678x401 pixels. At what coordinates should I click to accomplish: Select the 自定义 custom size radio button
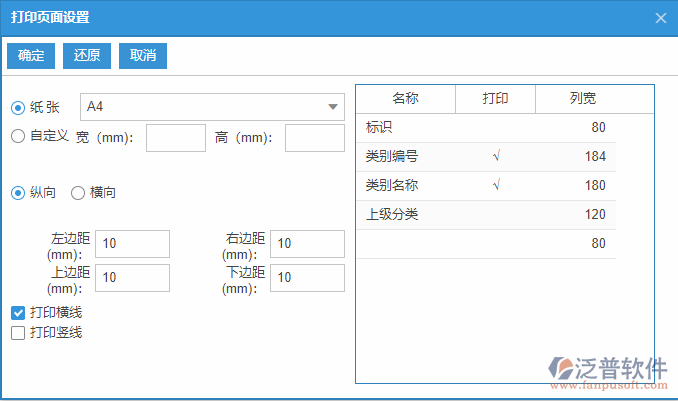click(x=18, y=136)
